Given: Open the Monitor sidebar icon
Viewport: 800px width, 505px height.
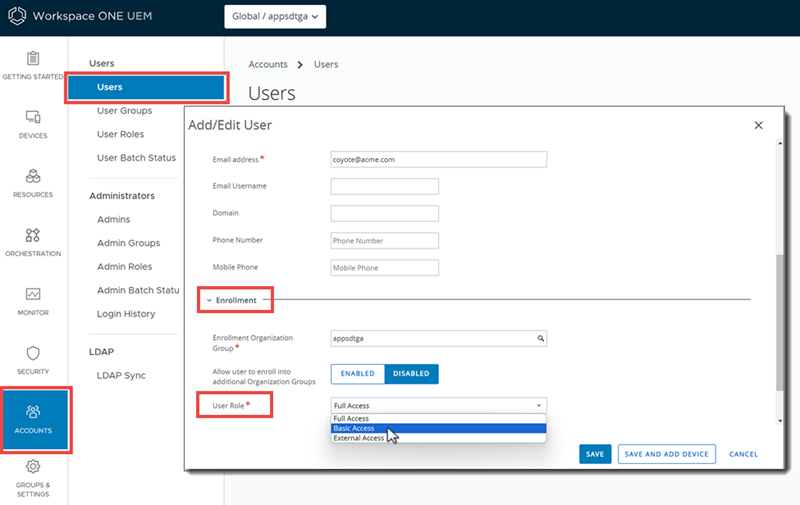Looking at the screenshot, I should pyautogui.click(x=33, y=294).
